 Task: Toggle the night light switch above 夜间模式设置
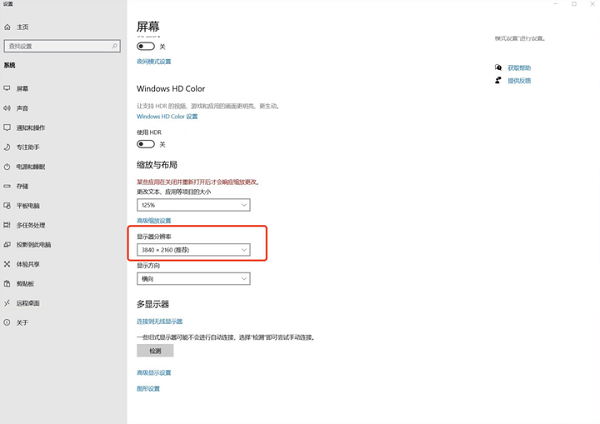pyautogui.click(x=146, y=46)
